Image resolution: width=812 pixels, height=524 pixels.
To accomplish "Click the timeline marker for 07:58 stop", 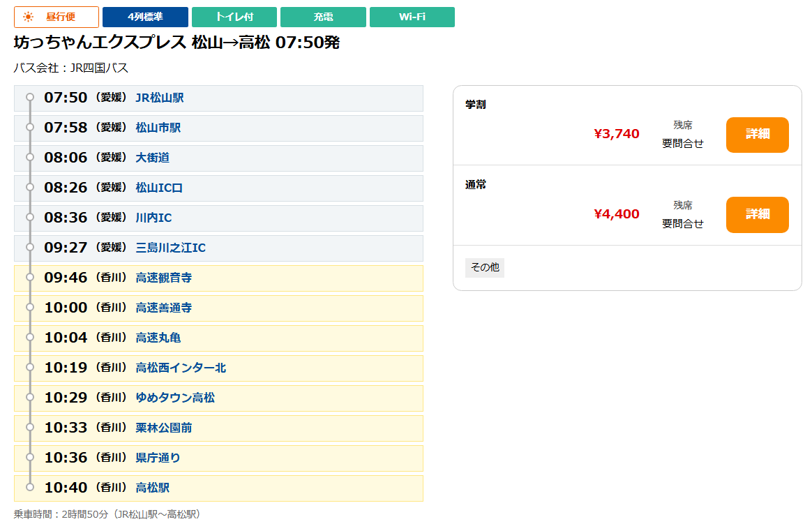I will [x=30, y=128].
